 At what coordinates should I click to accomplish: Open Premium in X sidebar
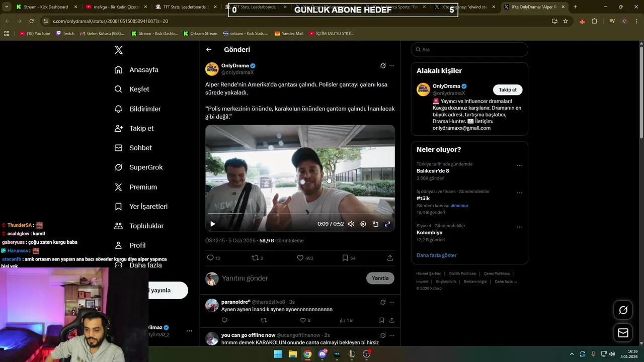[135, 187]
